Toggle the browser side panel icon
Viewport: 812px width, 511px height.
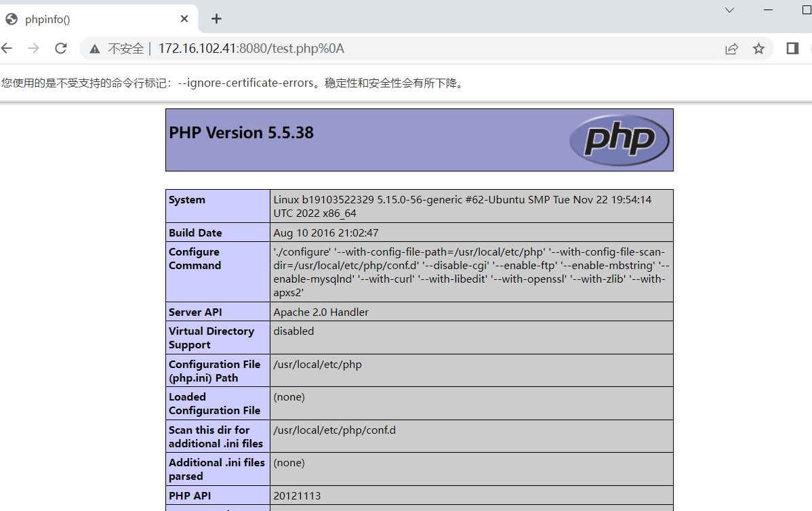pos(792,49)
